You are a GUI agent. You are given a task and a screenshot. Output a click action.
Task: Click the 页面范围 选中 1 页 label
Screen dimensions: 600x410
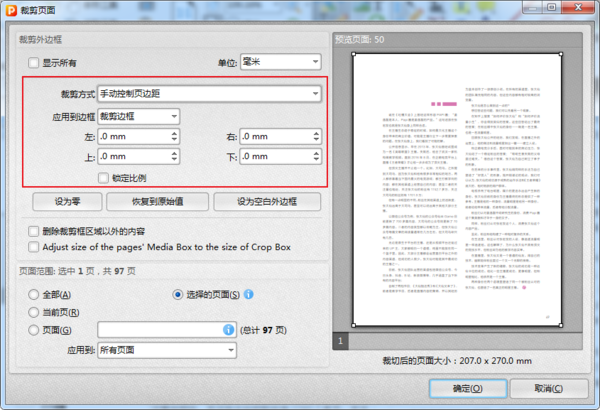tap(77, 271)
